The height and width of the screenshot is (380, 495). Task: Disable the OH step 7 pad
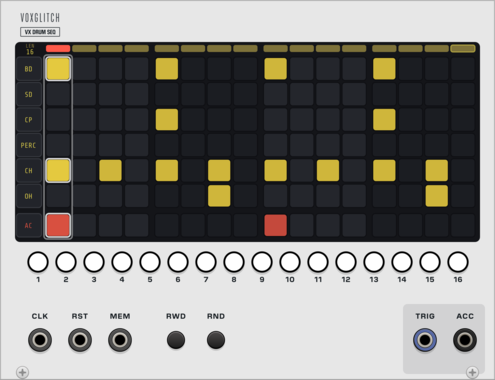(x=219, y=196)
